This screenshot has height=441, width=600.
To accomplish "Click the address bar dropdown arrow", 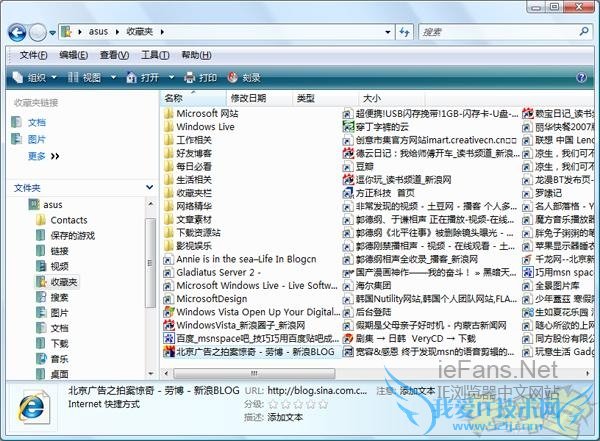I will coord(388,32).
